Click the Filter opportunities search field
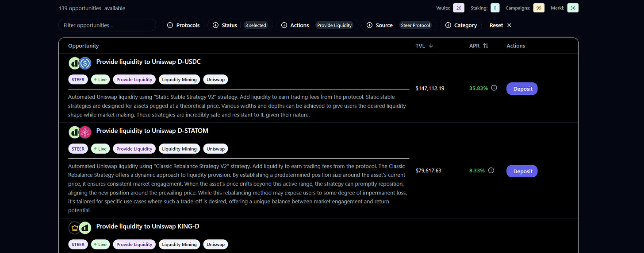The image size is (644, 253). [x=107, y=25]
